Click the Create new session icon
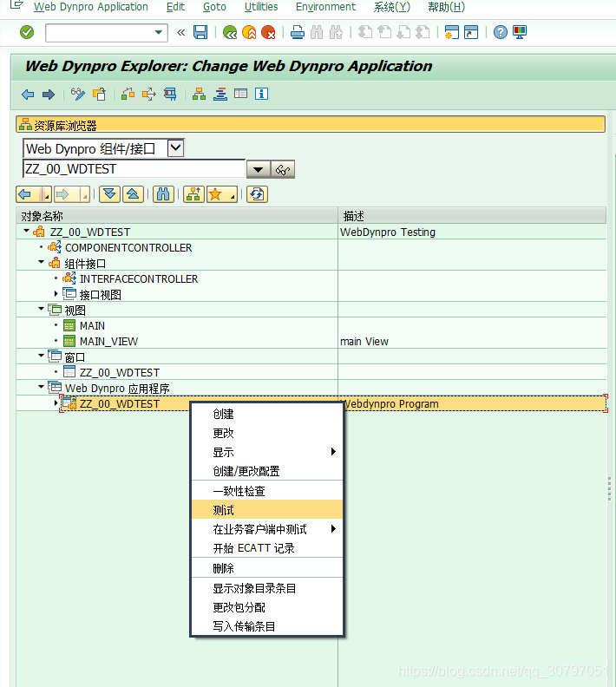 (451, 32)
